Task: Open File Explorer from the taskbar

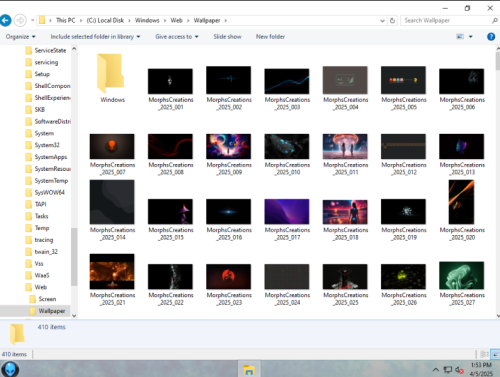Action: click(x=249, y=370)
